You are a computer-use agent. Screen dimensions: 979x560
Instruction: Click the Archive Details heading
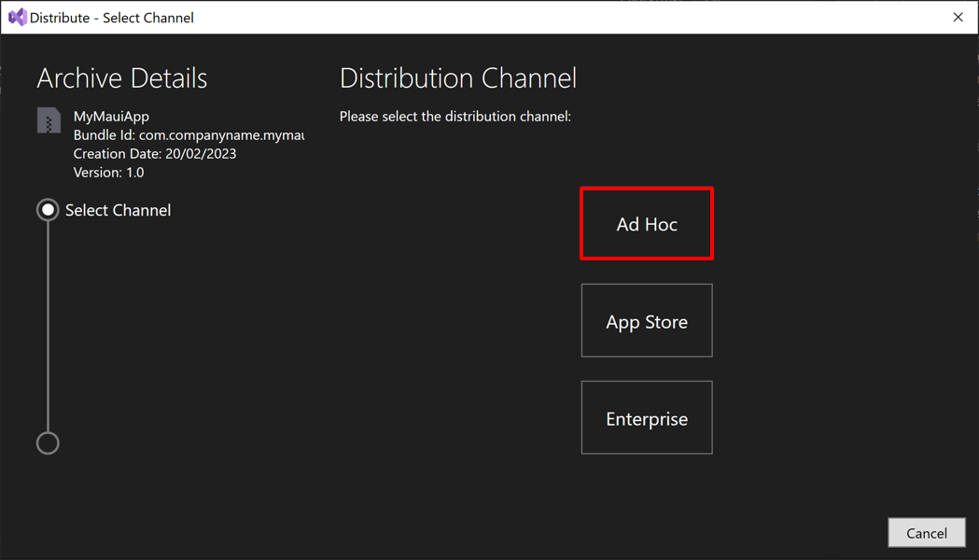click(121, 78)
